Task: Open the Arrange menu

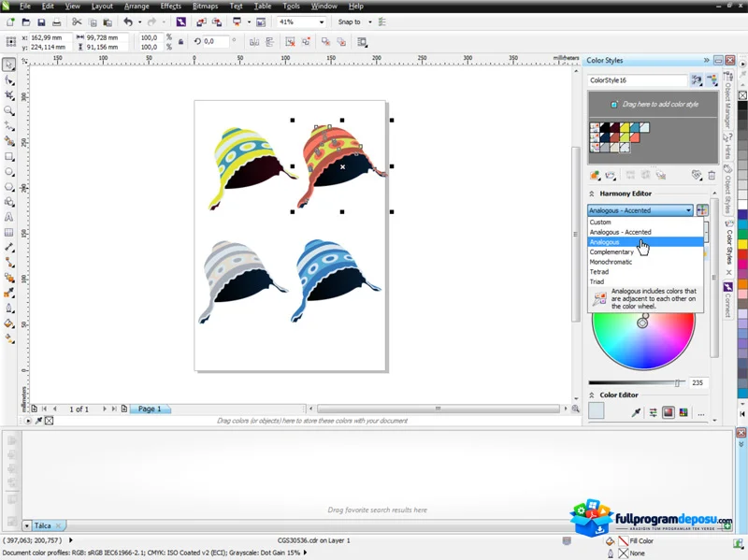Action: point(137,7)
